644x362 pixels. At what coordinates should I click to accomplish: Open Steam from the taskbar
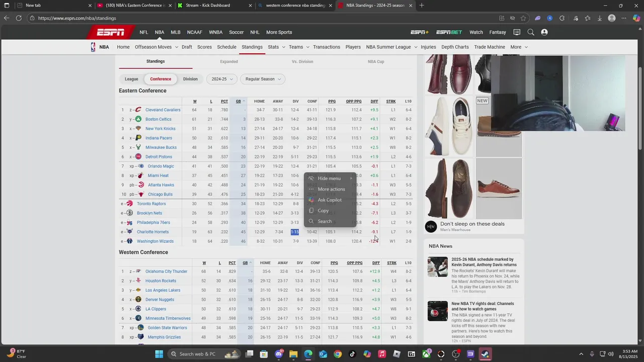click(x=485, y=354)
